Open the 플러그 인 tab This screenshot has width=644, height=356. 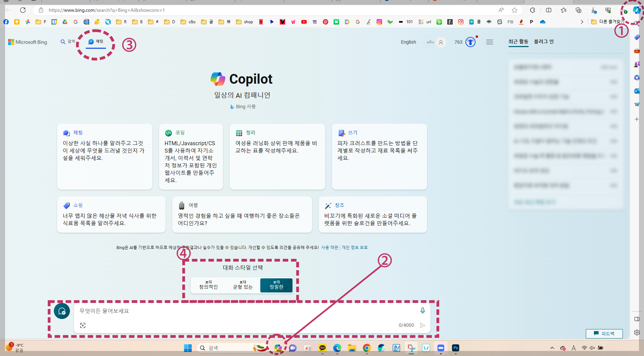(x=544, y=42)
